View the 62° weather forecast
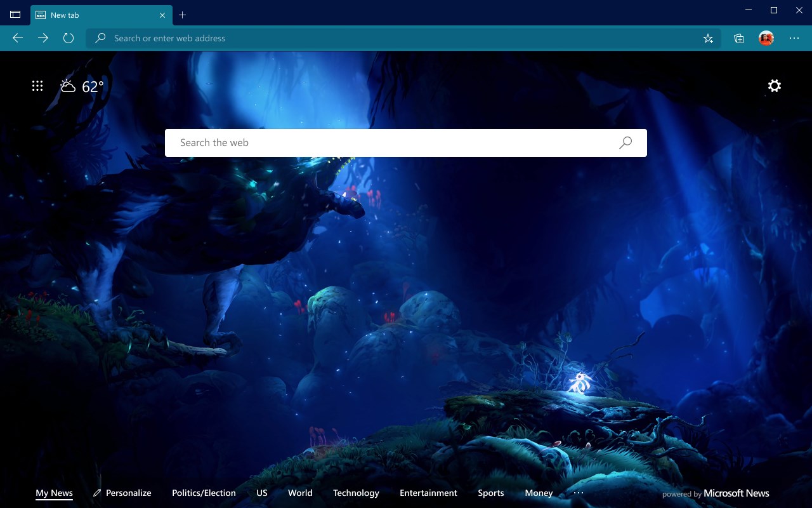The width and height of the screenshot is (812, 508). click(x=82, y=86)
